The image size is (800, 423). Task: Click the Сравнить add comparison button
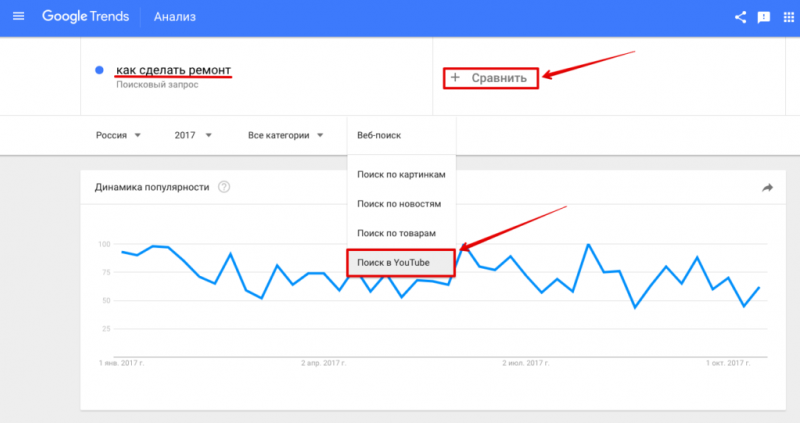pyautogui.click(x=491, y=78)
